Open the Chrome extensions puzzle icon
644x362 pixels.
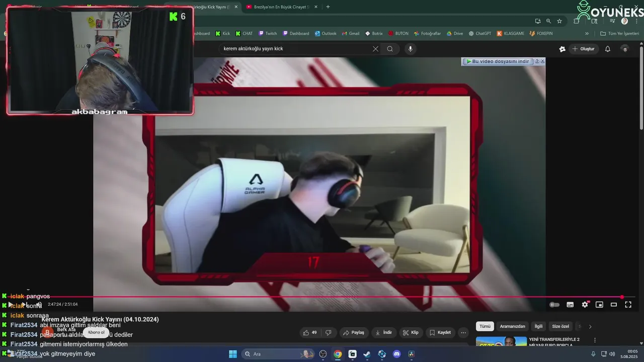[x=577, y=21]
